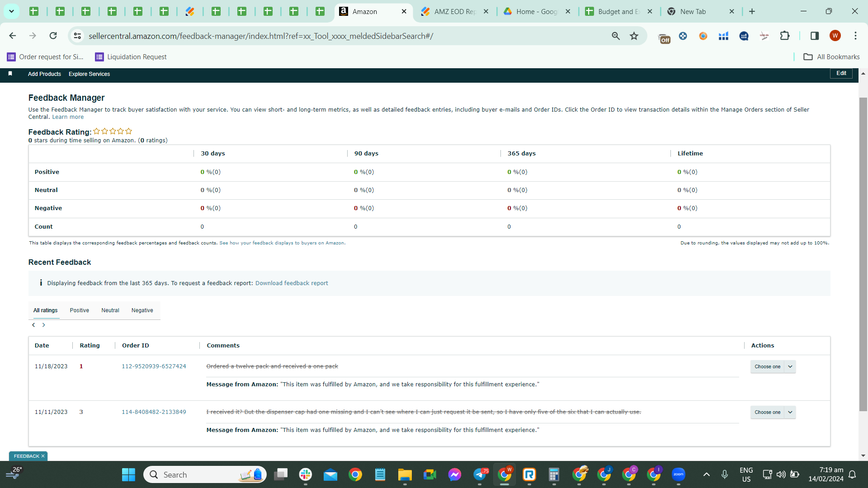Open Google Meet from the taskbar
This screenshot has width=868, height=488.
[x=429, y=474]
